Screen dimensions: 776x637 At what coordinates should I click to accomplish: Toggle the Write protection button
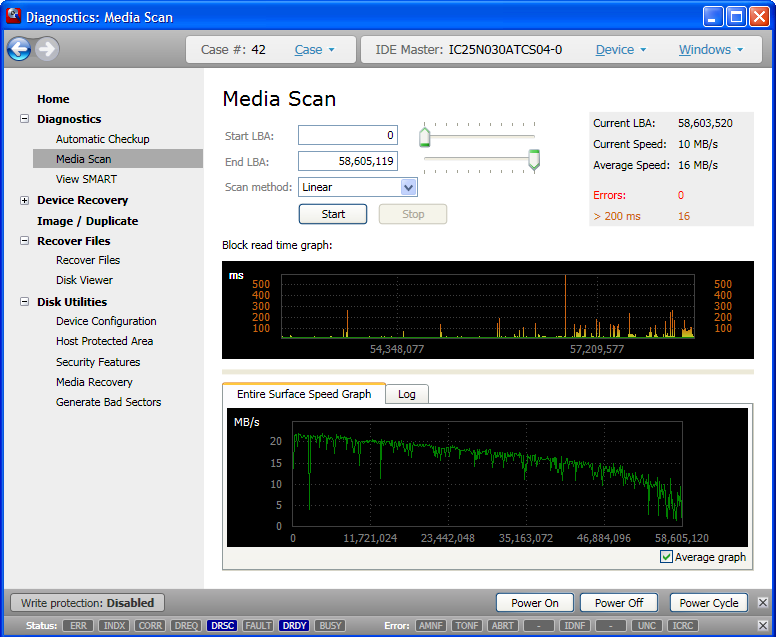point(88,603)
